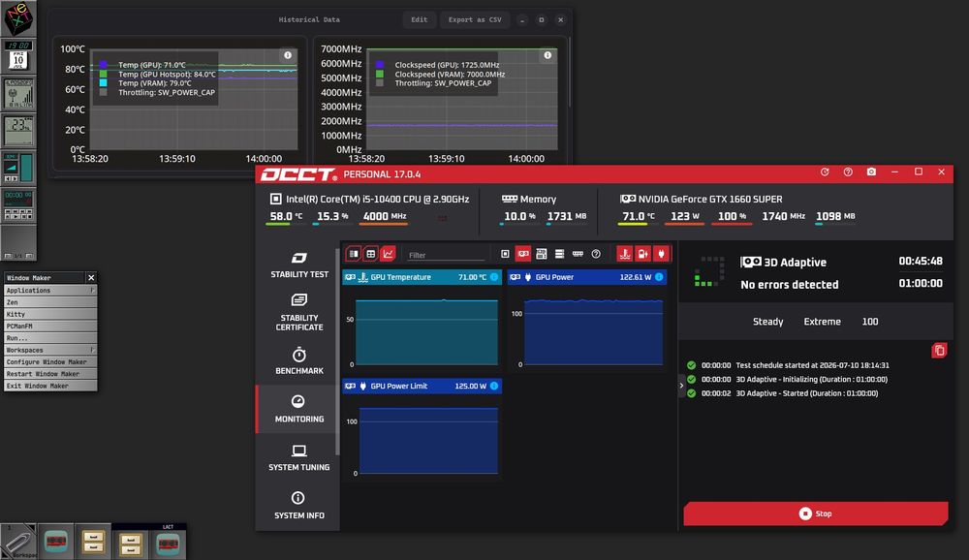Focus the sensor Filter field
This screenshot has width=969, height=560.
445,255
